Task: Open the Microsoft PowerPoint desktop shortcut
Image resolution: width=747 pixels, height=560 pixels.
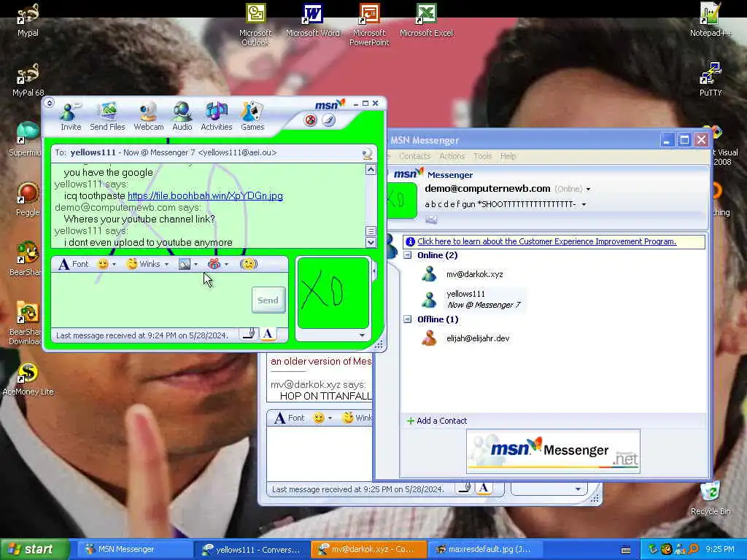Action: pos(369,25)
